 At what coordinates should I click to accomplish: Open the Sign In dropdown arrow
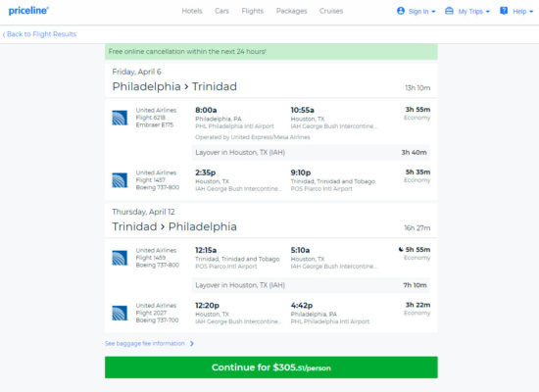click(433, 12)
